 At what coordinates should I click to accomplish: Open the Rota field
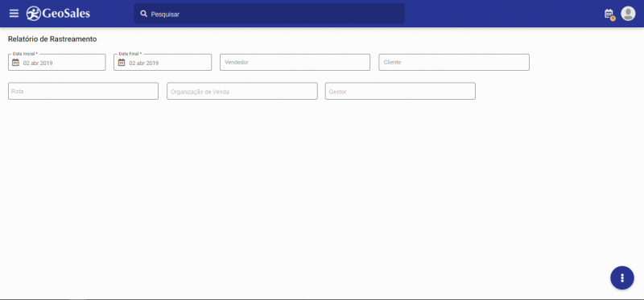pos(84,91)
